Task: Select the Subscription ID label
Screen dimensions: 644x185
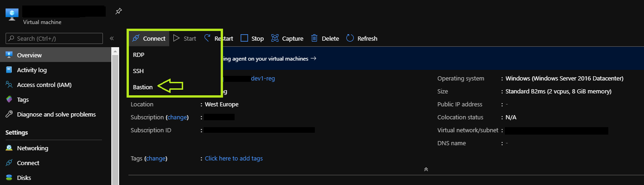Action: (x=151, y=130)
